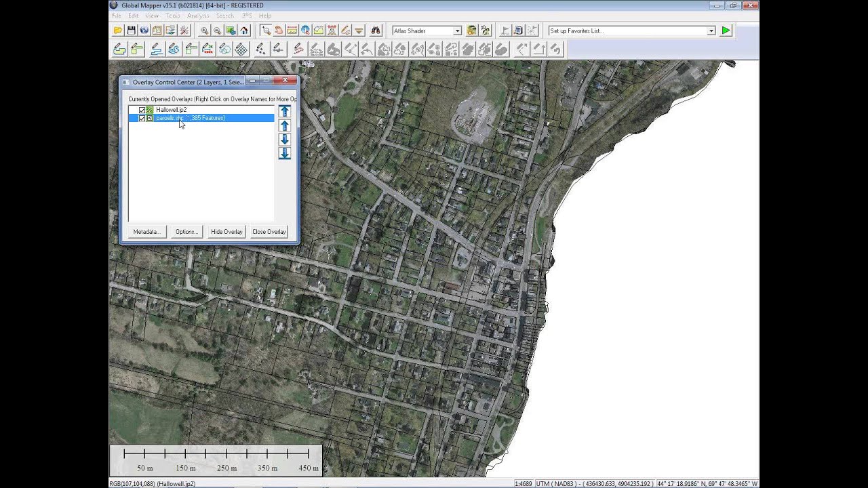Click the green run favorites arrow
This screenshot has height=488, width=868.
pos(726,30)
